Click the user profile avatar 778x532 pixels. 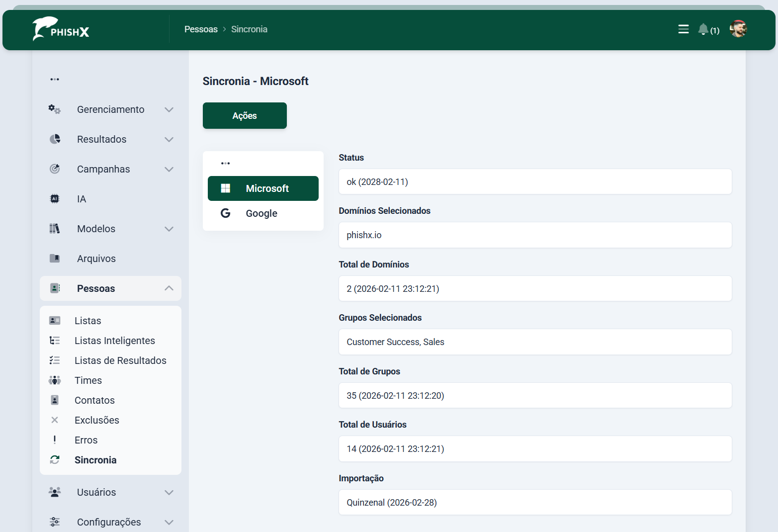(738, 29)
